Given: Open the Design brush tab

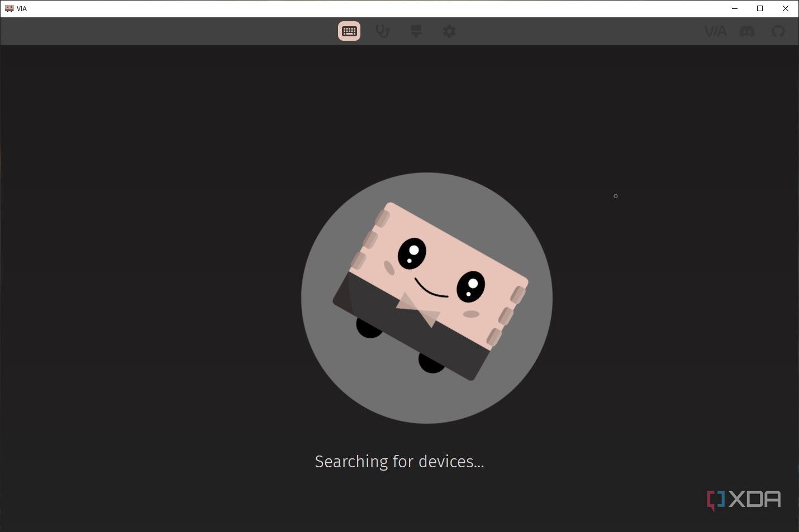Looking at the screenshot, I should [x=416, y=31].
